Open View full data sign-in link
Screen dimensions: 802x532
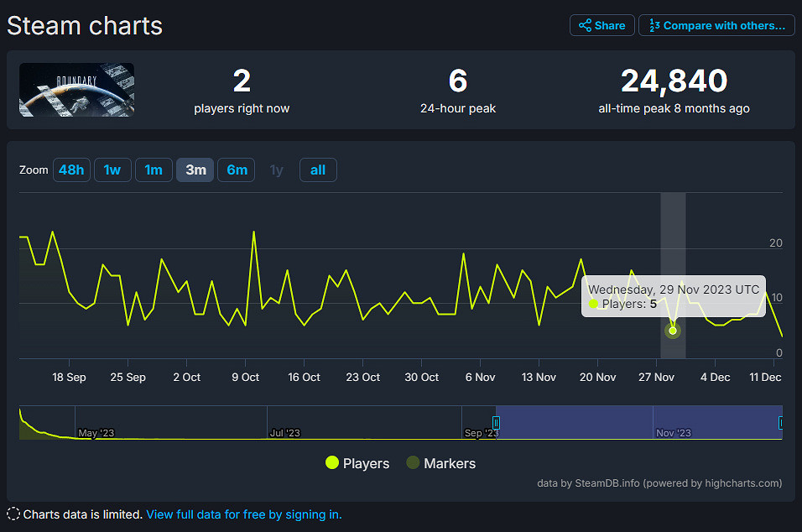(244, 514)
